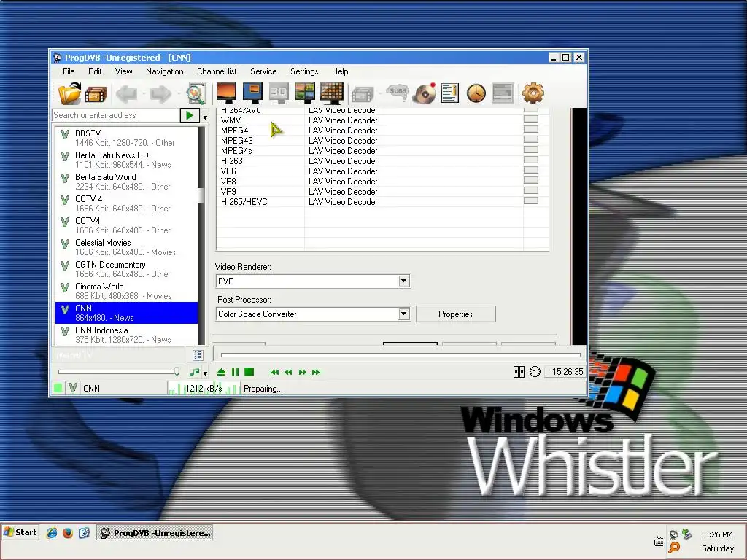Click the grayed timeshift film icon

click(x=363, y=94)
